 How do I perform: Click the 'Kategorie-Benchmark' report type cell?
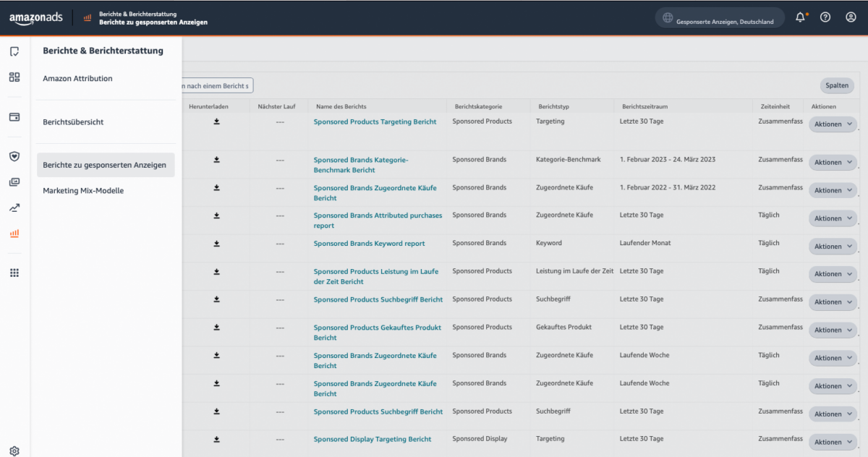click(x=569, y=160)
